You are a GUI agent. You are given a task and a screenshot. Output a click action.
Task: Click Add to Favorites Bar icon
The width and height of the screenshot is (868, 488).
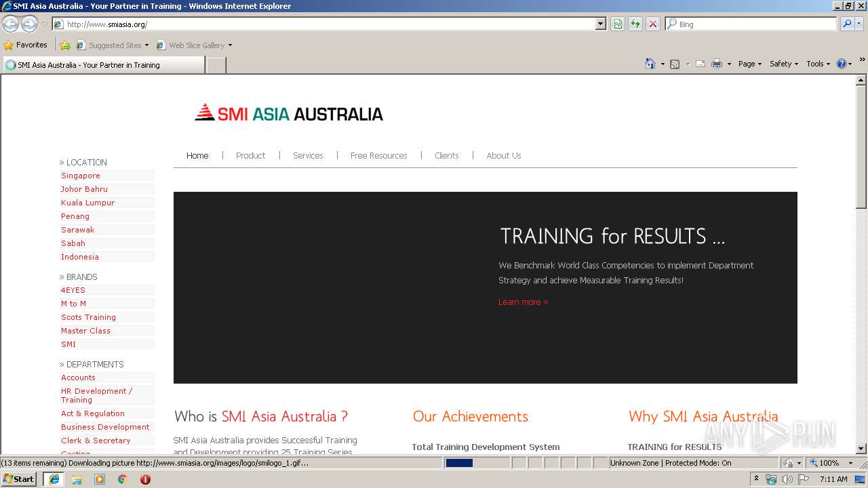65,45
